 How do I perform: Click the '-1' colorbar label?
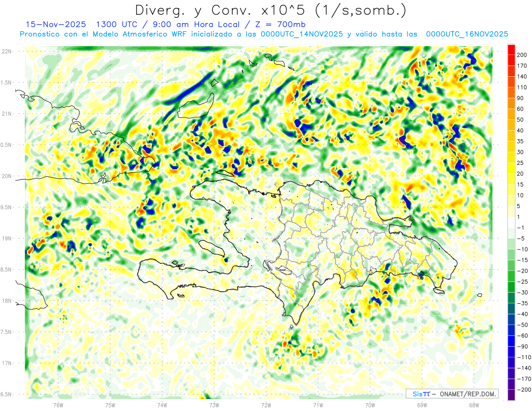click(521, 228)
